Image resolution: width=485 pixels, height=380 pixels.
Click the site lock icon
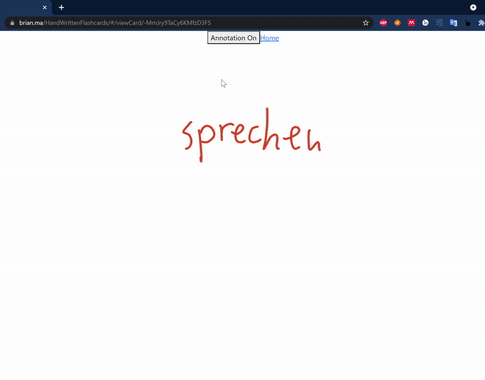pyautogui.click(x=12, y=23)
